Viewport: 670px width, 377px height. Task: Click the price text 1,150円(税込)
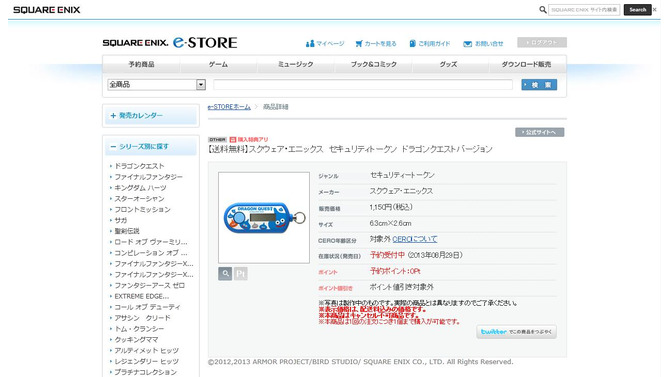[x=391, y=207]
